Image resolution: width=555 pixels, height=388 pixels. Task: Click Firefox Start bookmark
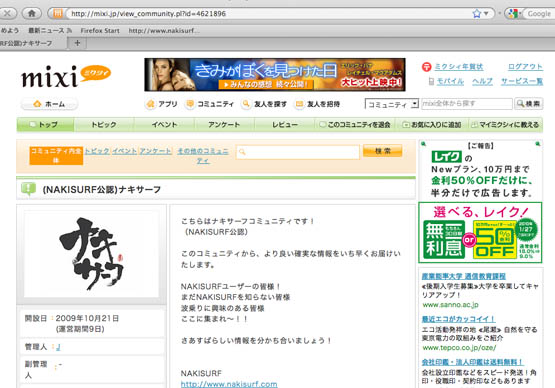(100, 30)
